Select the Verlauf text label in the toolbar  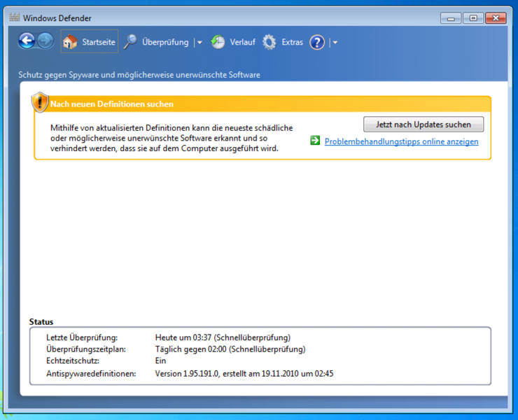click(242, 42)
